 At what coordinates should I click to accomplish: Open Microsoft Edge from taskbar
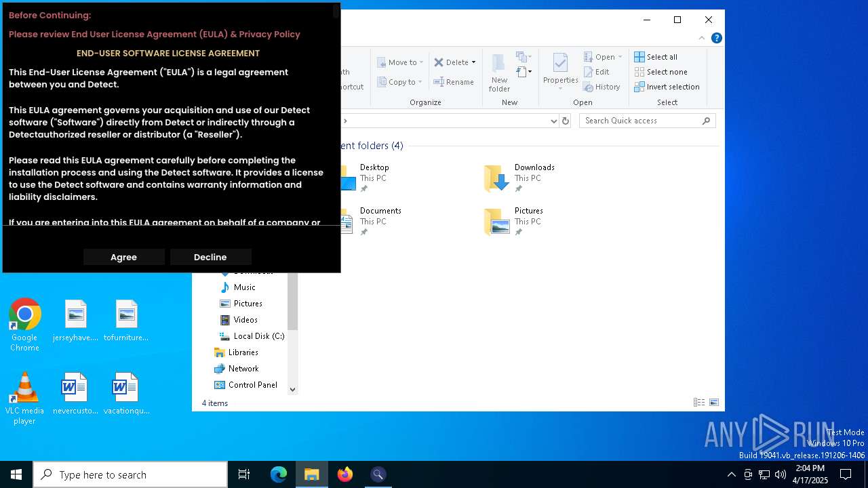[x=279, y=474]
